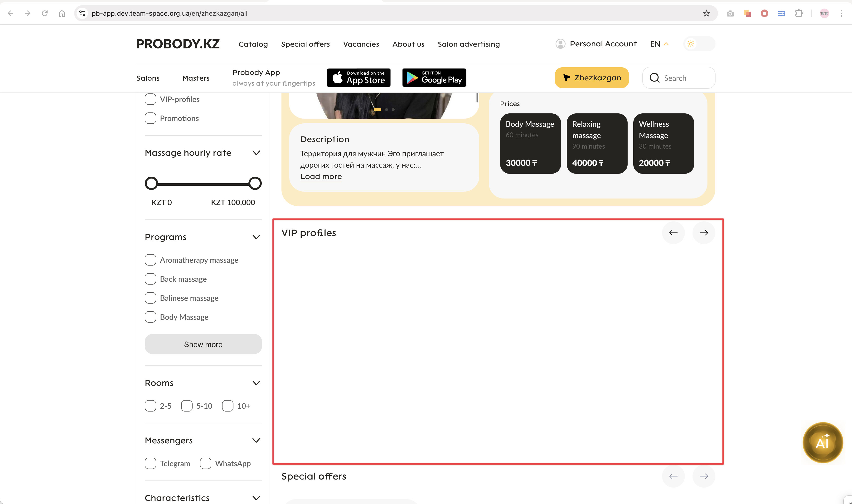Toggle the light/dark theme switch

click(x=699, y=44)
